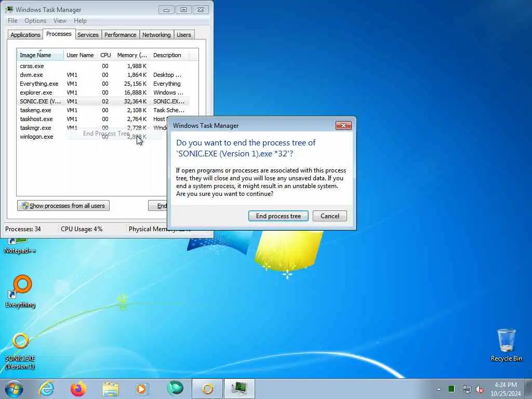Open the Recycle Bin on desktop
Image resolution: width=532 pixels, height=399 pixels.
(506, 345)
